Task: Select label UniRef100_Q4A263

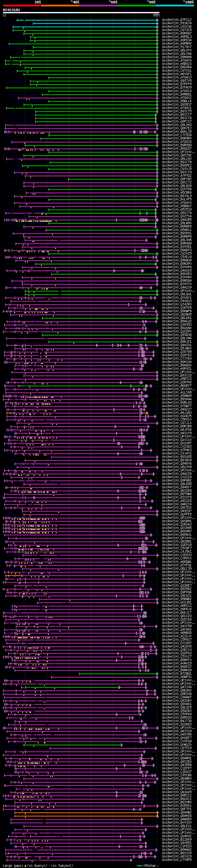Action: point(177,271)
